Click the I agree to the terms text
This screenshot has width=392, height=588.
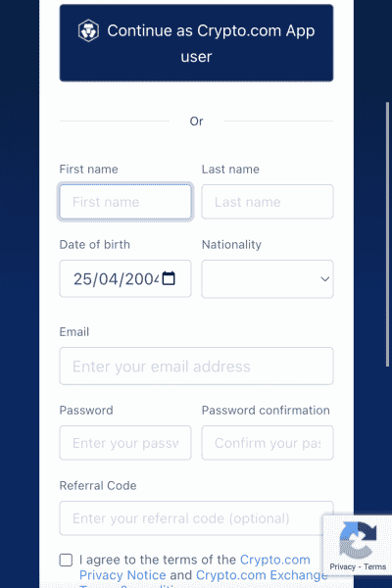[x=157, y=560]
